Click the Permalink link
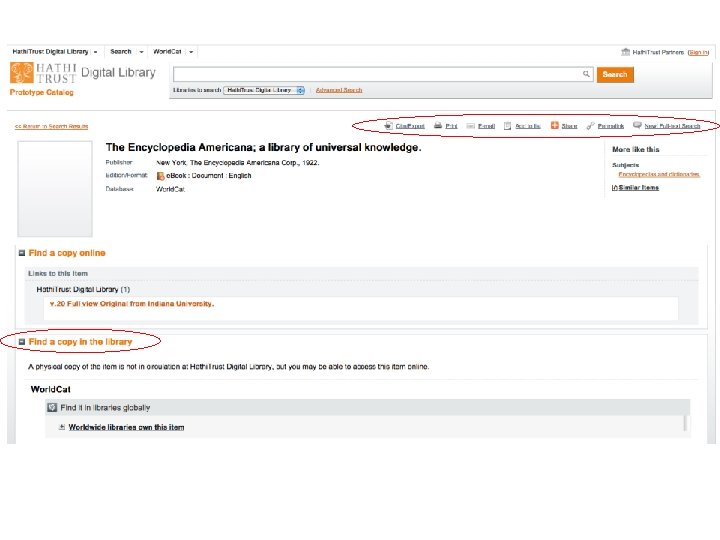 611,126
